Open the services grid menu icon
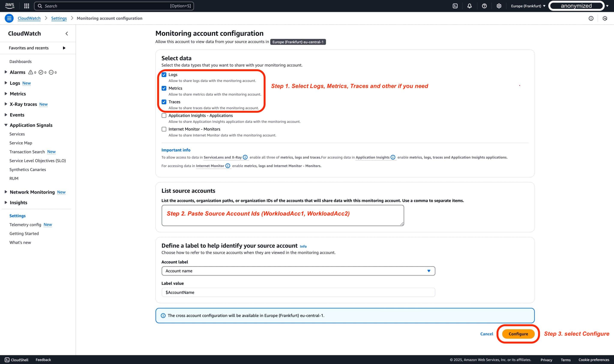The image size is (614, 364). pos(27,6)
